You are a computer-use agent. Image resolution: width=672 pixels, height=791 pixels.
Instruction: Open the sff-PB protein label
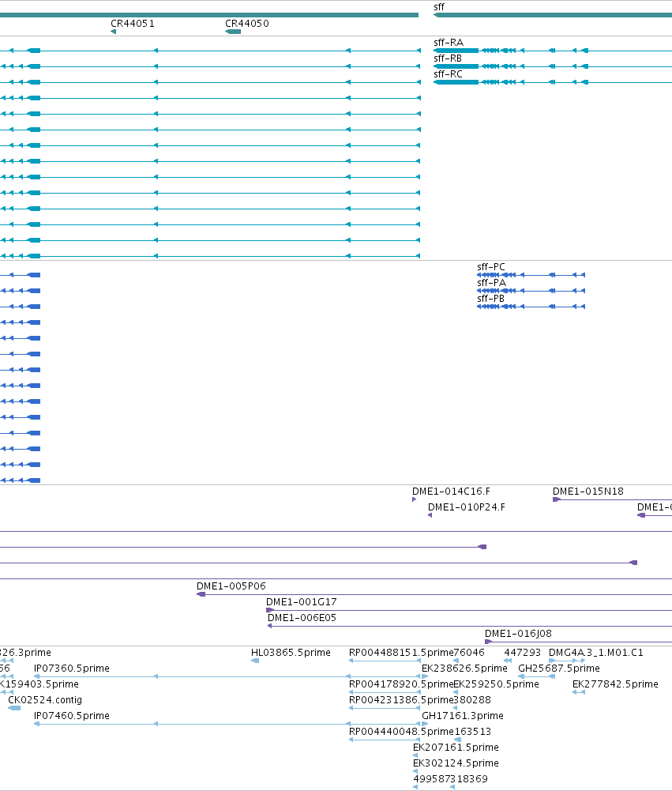coord(491,299)
